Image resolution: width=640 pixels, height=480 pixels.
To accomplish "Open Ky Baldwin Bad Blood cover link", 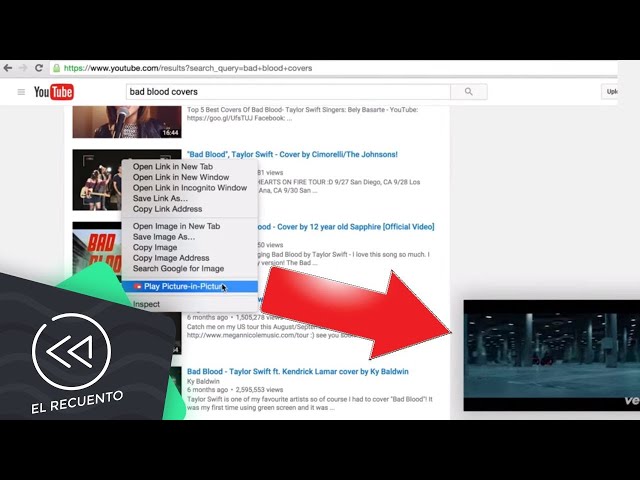I will [x=298, y=371].
